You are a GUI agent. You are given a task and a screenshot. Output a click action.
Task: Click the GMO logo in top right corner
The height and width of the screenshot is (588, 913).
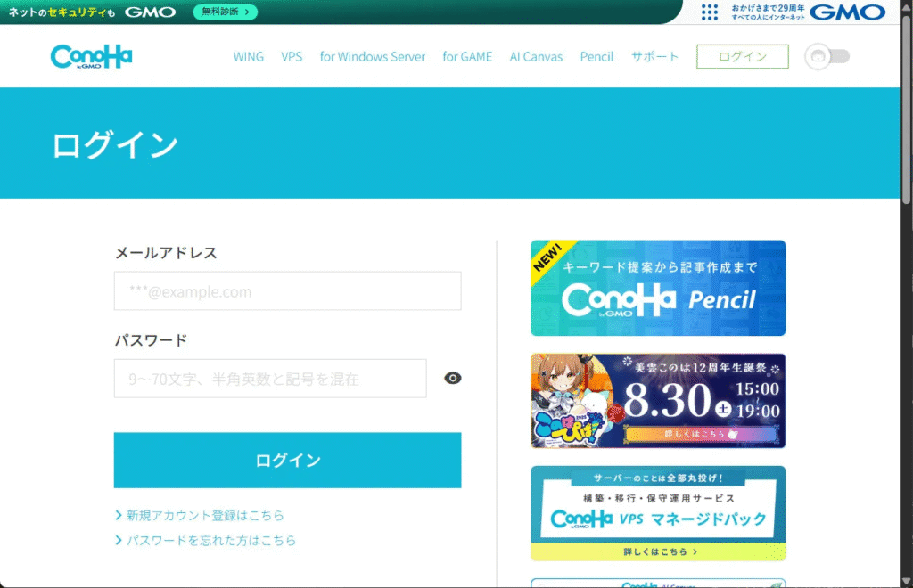point(847,12)
